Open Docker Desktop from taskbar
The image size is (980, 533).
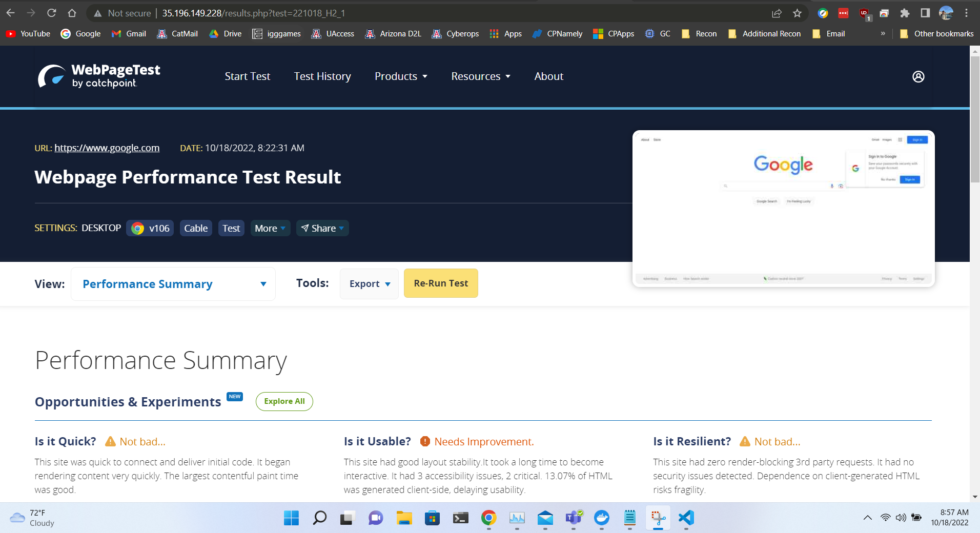(601, 518)
